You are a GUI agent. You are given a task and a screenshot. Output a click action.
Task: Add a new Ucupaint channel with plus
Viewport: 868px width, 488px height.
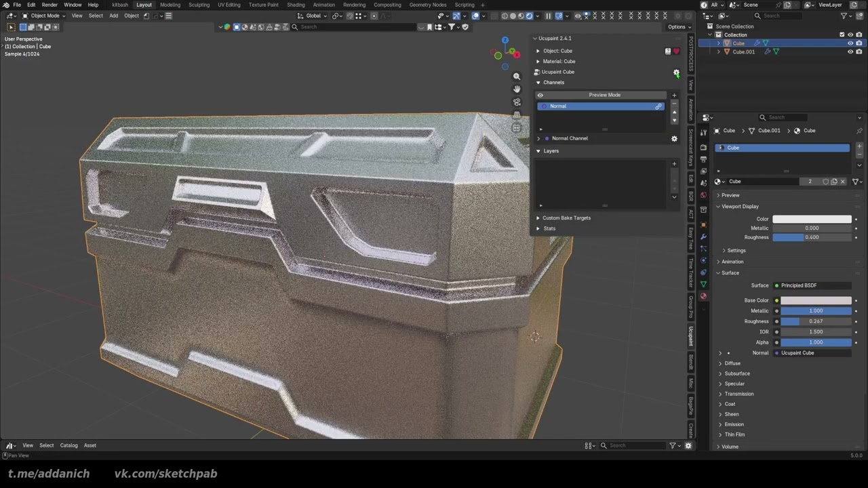[x=674, y=96]
